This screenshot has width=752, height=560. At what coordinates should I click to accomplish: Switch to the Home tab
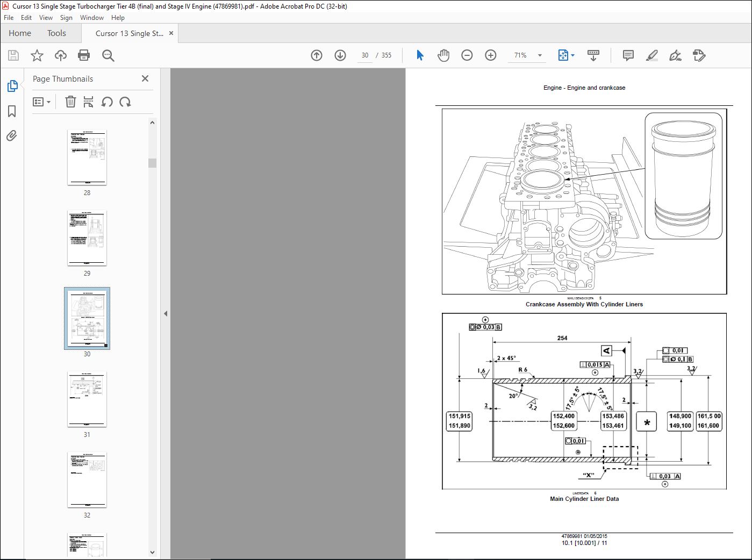[20, 33]
